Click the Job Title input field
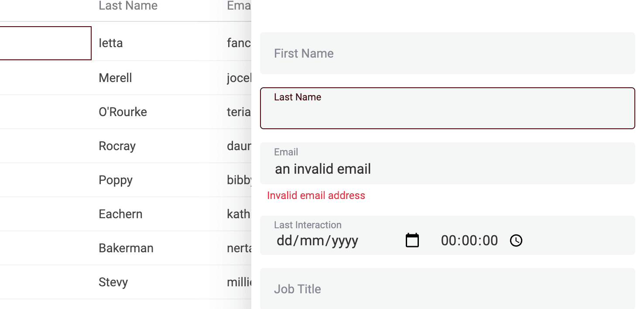This screenshot has width=644, height=309. click(x=447, y=288)
